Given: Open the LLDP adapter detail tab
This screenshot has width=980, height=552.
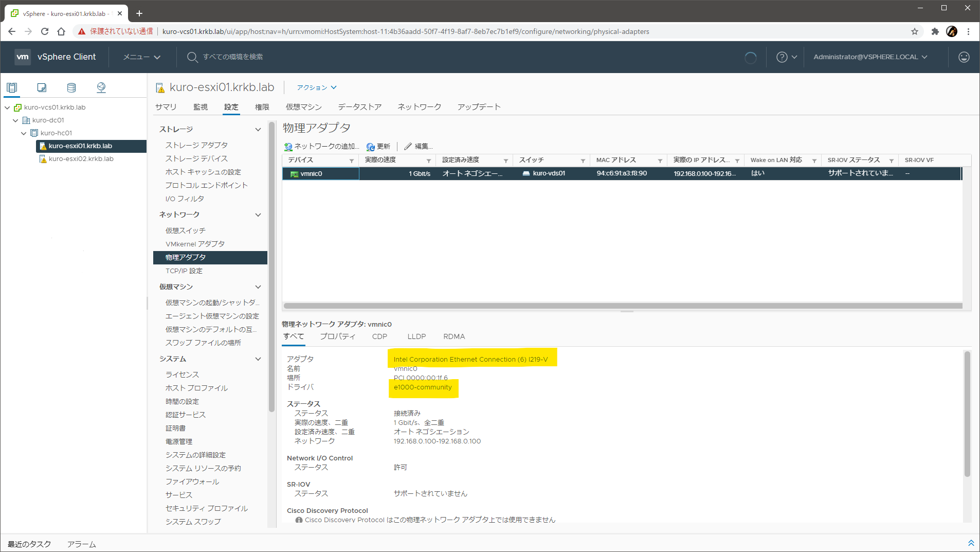Looking at the screenshot, I should point(416,336).
